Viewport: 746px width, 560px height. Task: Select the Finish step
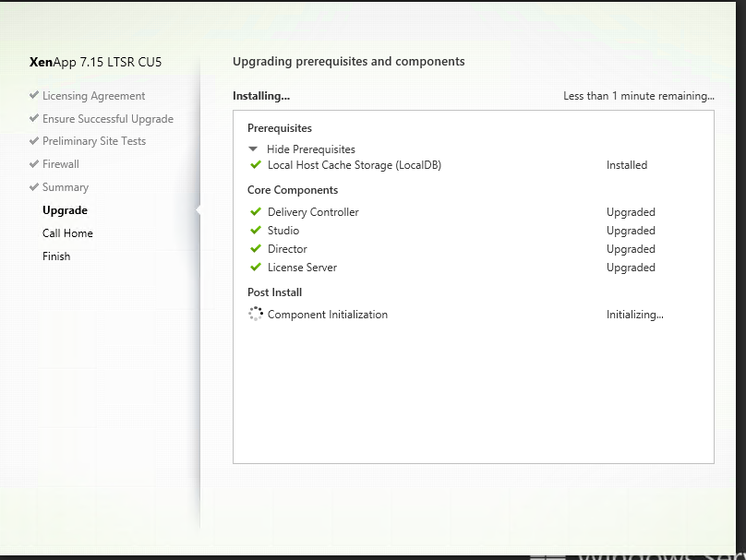56,256
